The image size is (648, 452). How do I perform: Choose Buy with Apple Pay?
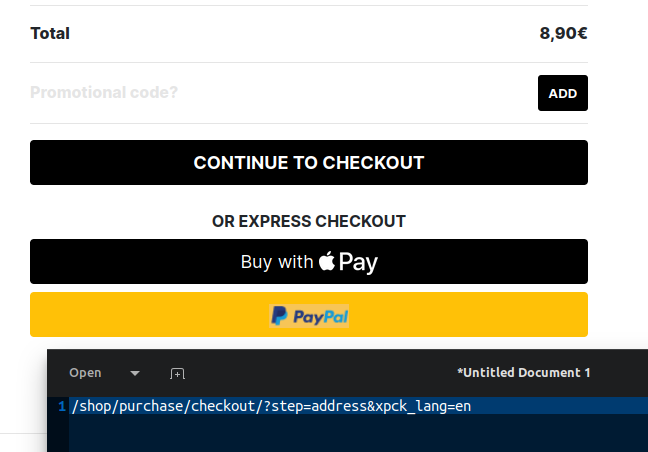(x=309, y=262)
